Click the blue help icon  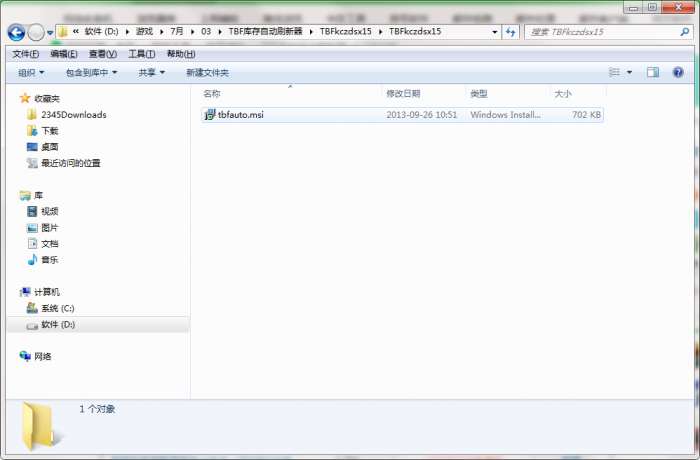point(678,72)
